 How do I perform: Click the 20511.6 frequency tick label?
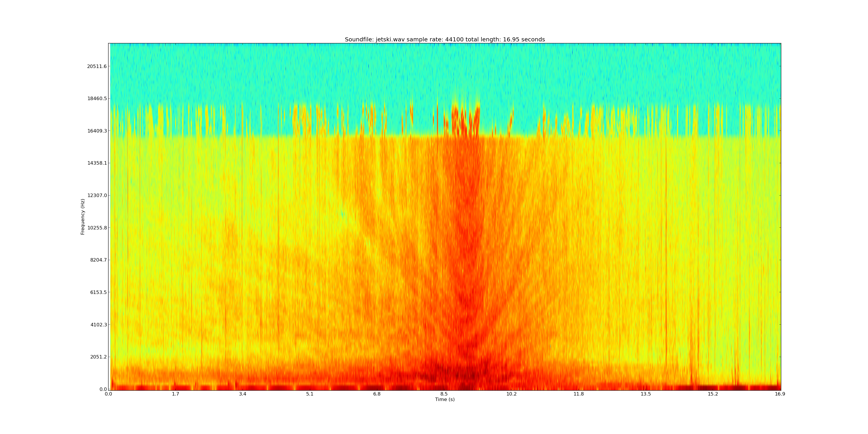pos(97,66)
